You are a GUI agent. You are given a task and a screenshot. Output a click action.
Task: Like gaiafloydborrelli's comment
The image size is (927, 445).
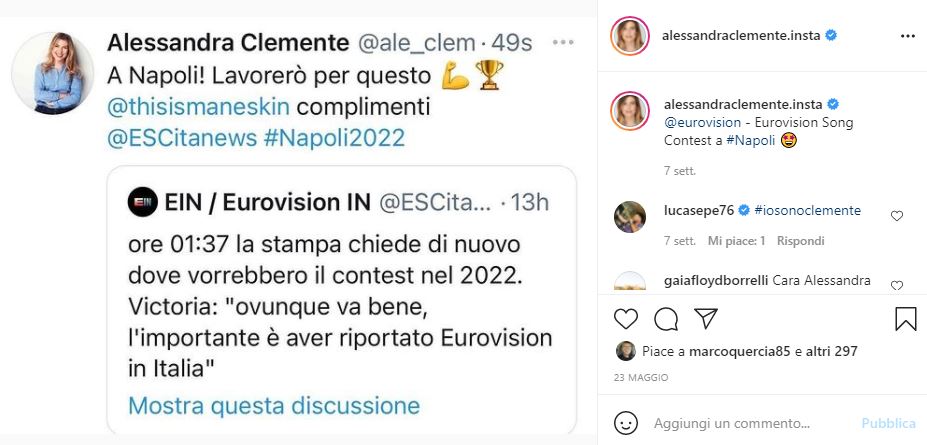tap(897, 285)
